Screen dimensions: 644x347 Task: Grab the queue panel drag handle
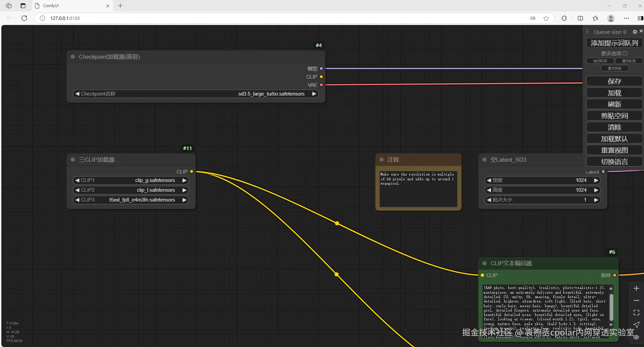[x=588, y=32]
